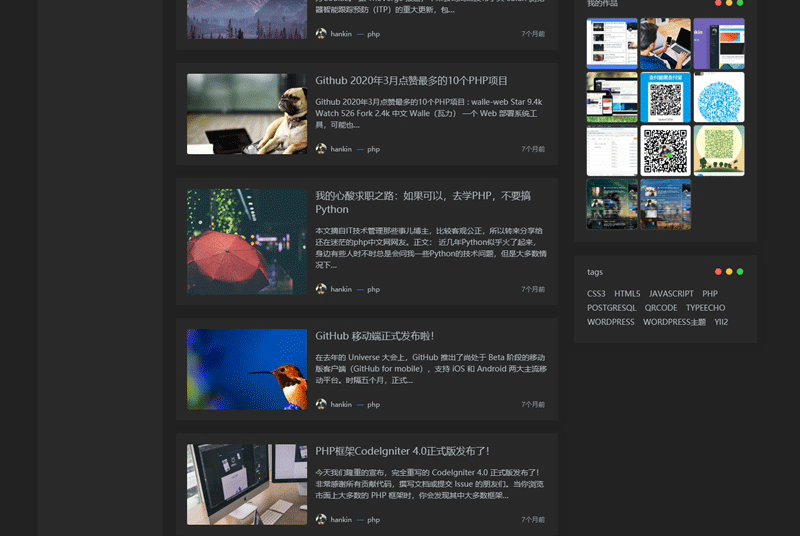Open author hankin on CodeIgniter post
The height and width of the screenshot is (536, 800).
tap(341, 520)
